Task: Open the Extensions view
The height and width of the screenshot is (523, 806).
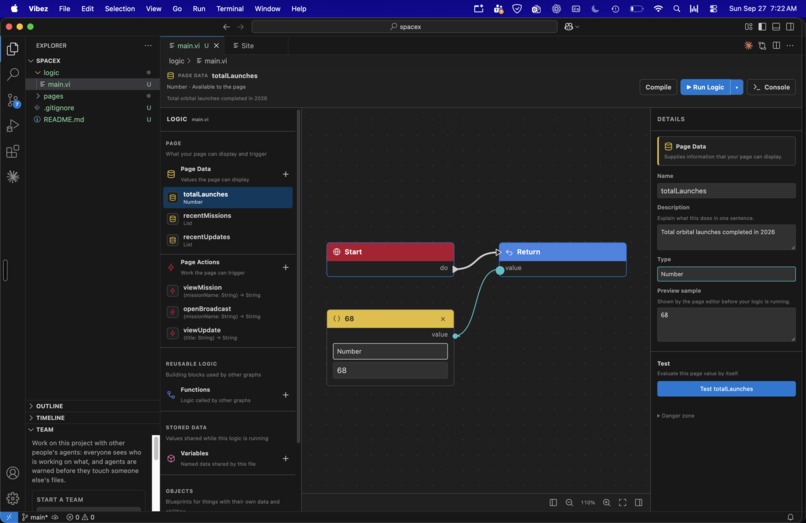Action: 13,151
